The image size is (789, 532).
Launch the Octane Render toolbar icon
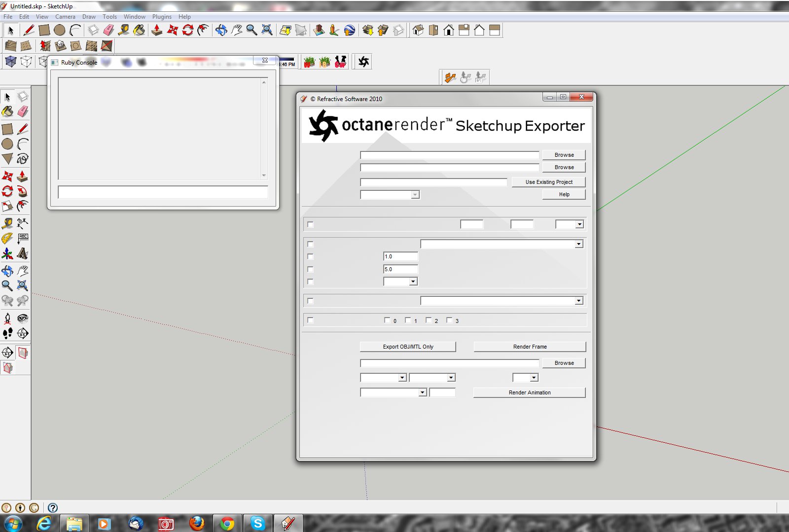tap(363, 62)
